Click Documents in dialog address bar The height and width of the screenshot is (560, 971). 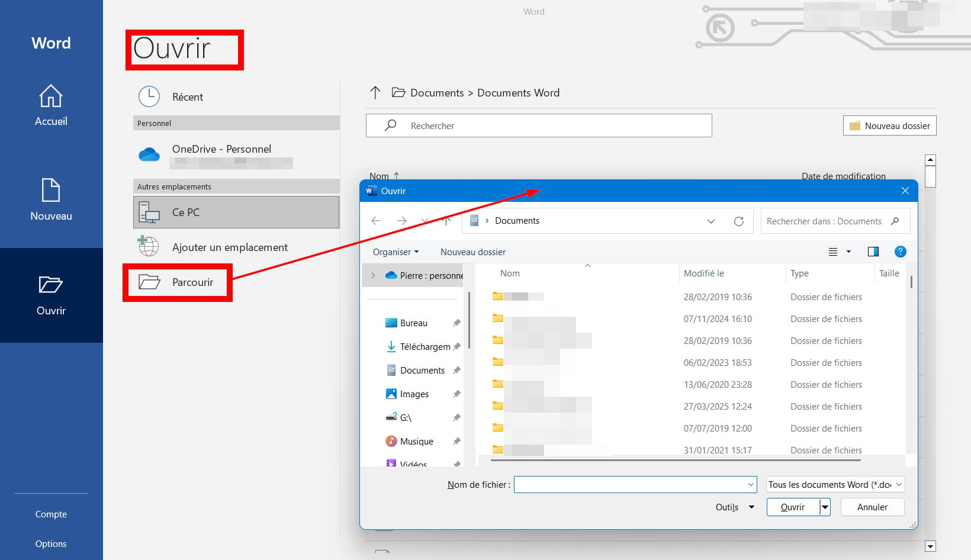517,221
